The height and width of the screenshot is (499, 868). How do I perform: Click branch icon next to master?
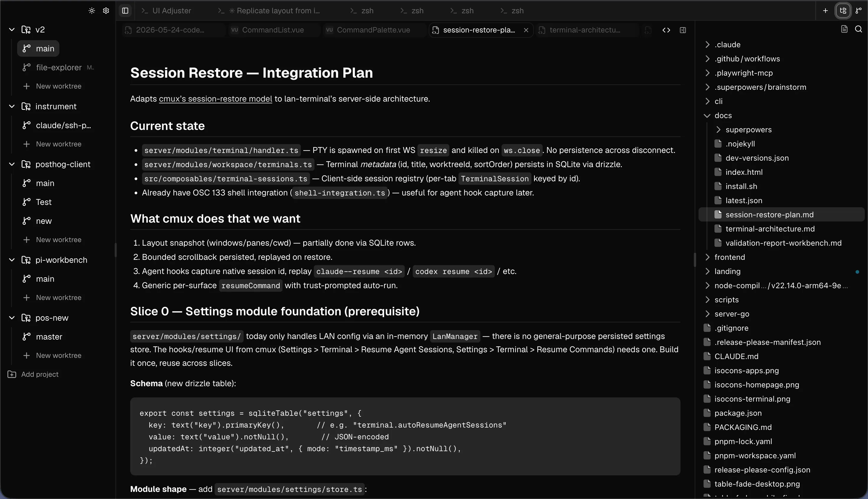(26, 337)
